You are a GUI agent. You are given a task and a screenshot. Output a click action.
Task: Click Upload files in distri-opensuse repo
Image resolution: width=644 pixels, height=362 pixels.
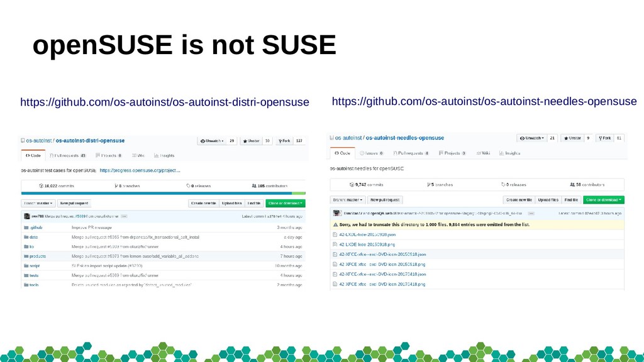coord(231,203)
